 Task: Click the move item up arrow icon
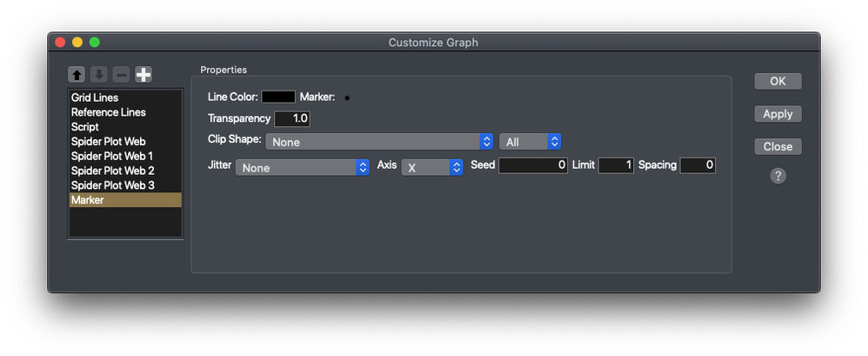click(77, 76)
